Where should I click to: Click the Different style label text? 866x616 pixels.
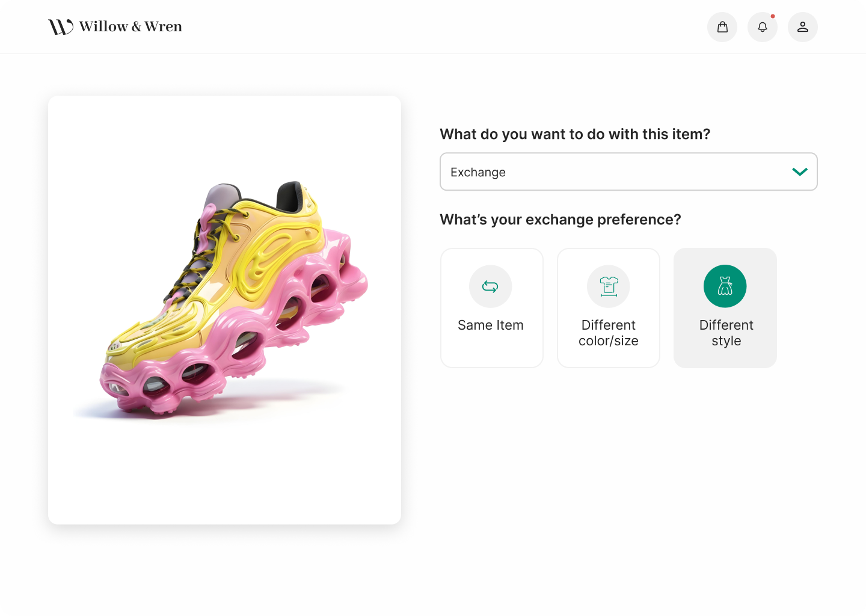click(x=726, y=333)
